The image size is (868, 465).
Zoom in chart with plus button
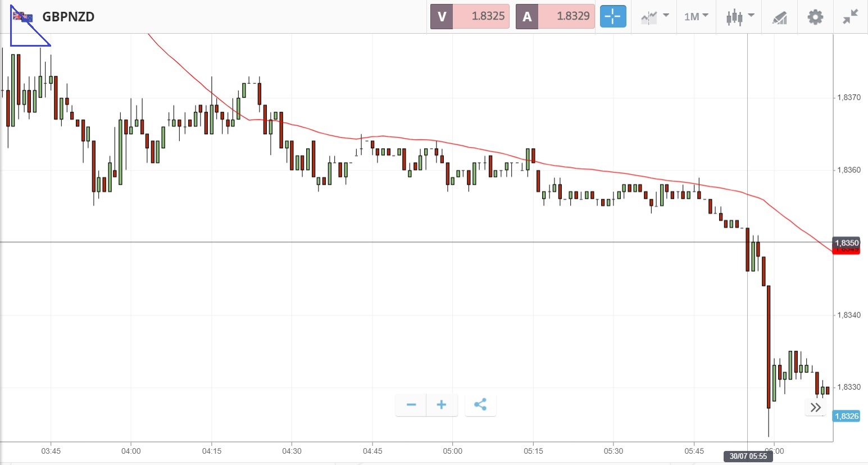(x=442, y=405)
